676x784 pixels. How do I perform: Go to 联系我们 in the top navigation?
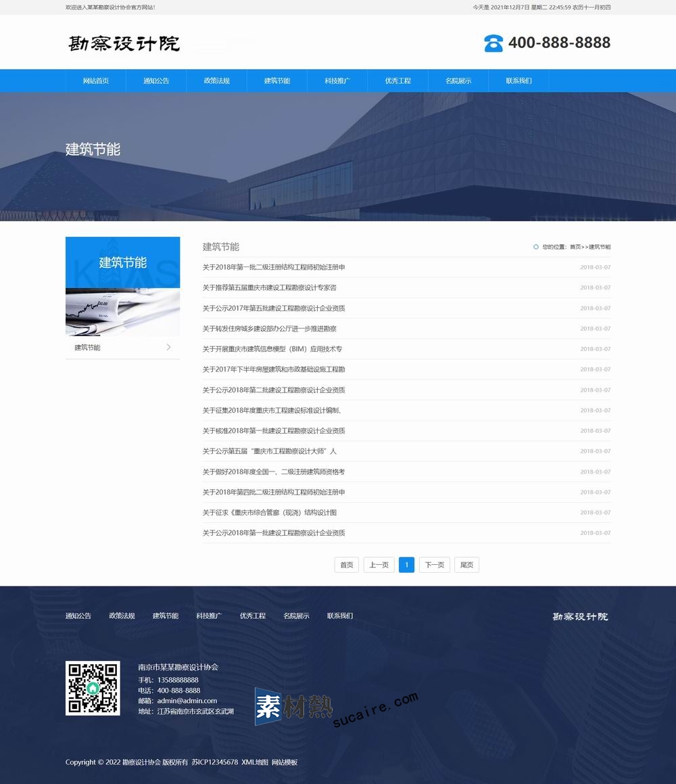518,80
